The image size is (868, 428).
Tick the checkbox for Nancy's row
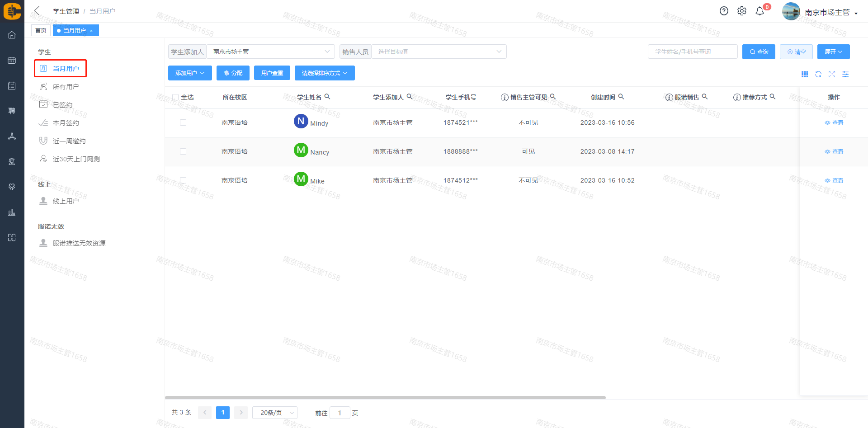click(x=183, y=151)
